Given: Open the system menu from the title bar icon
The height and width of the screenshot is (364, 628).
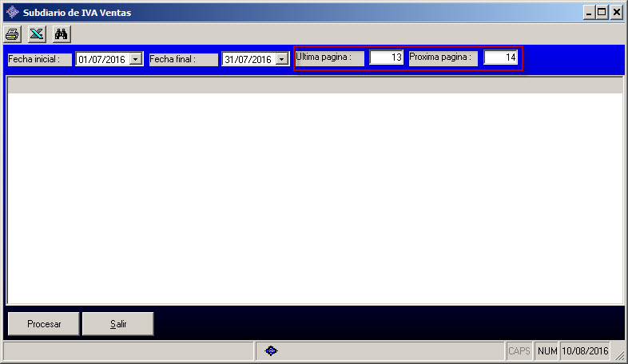Looking at the screenshot, I should point(12,12).
